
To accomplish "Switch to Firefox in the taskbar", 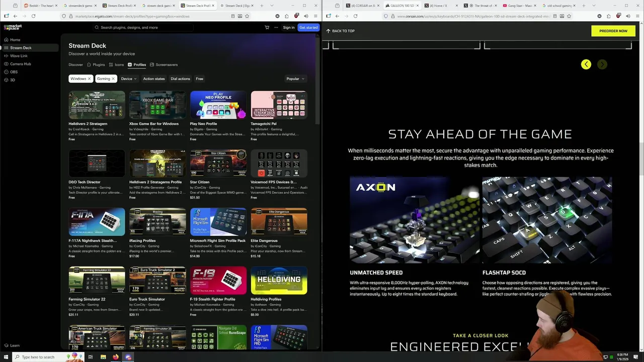I will pyautogui.click(x=116, y=357).
